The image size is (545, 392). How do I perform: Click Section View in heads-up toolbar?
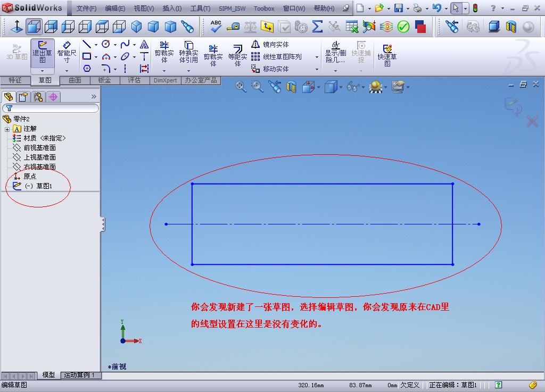292,87
